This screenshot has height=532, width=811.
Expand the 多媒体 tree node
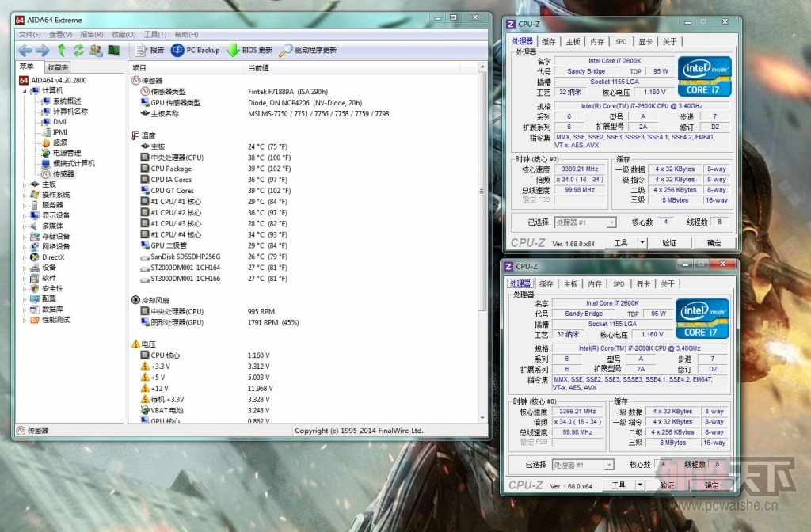pos(25,226)
